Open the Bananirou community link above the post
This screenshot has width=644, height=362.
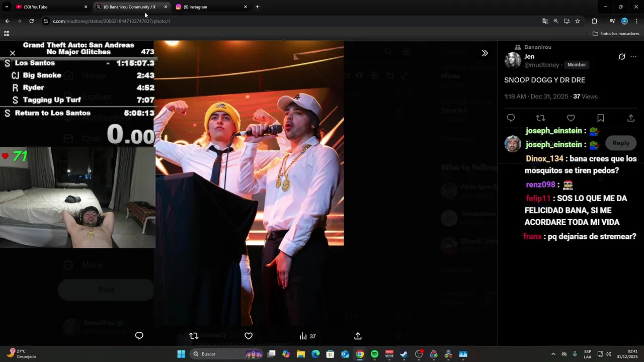tap(538, 47)
